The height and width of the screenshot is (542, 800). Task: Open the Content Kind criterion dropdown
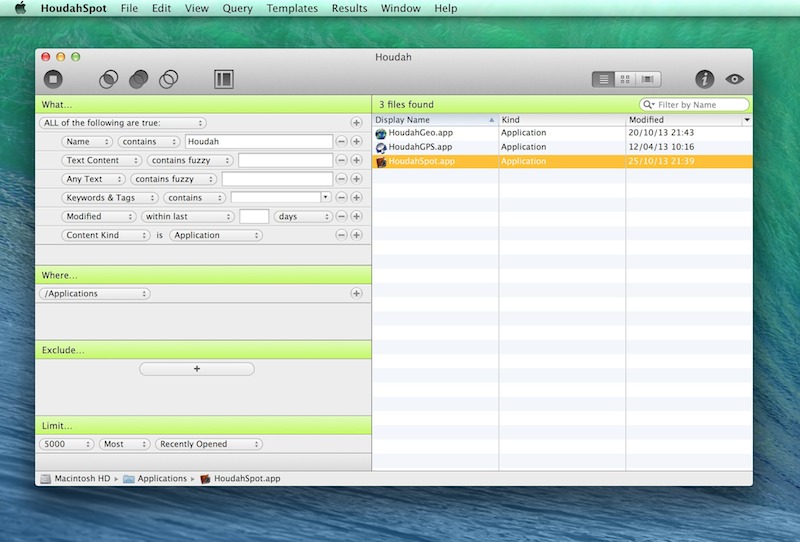coord(107,235)
